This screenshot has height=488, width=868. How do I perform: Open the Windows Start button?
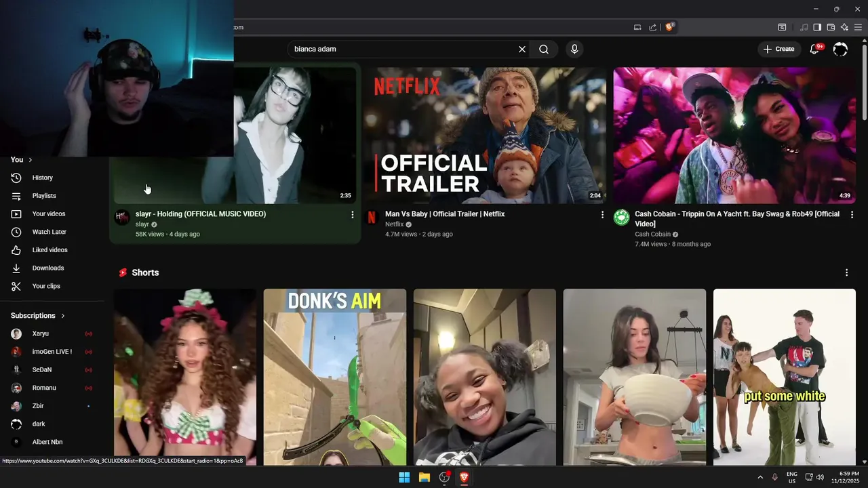(x=404, y=477)
